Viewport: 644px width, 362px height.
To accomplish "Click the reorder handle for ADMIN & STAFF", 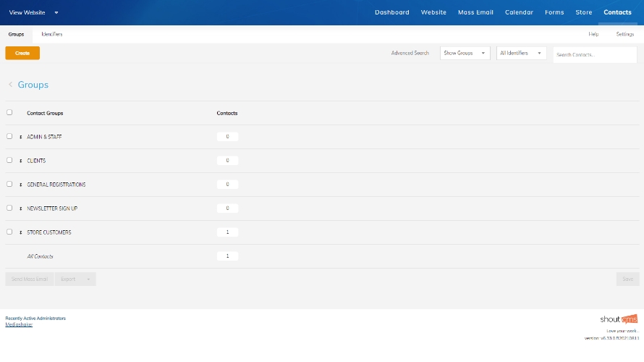I will [x=21, y=137].
